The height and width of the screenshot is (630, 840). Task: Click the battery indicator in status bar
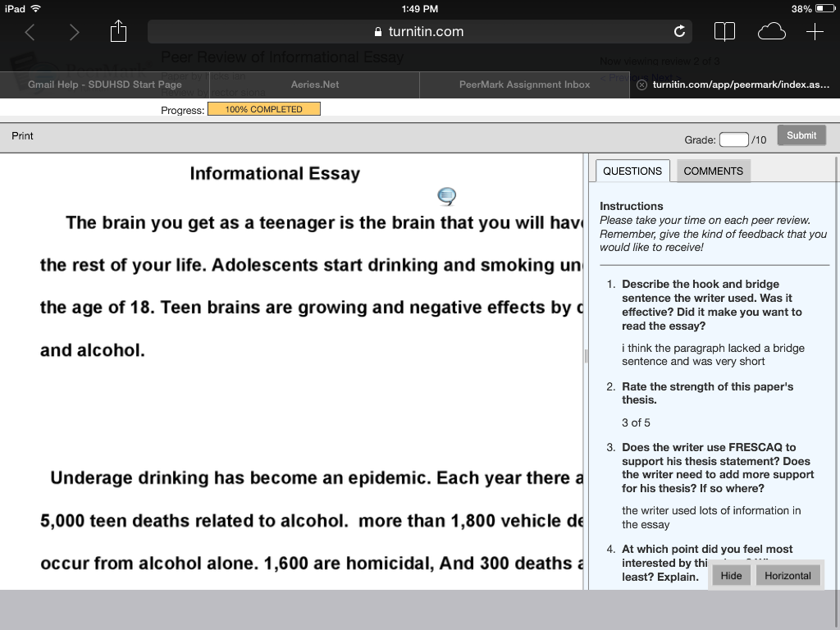tap(825, 8)
